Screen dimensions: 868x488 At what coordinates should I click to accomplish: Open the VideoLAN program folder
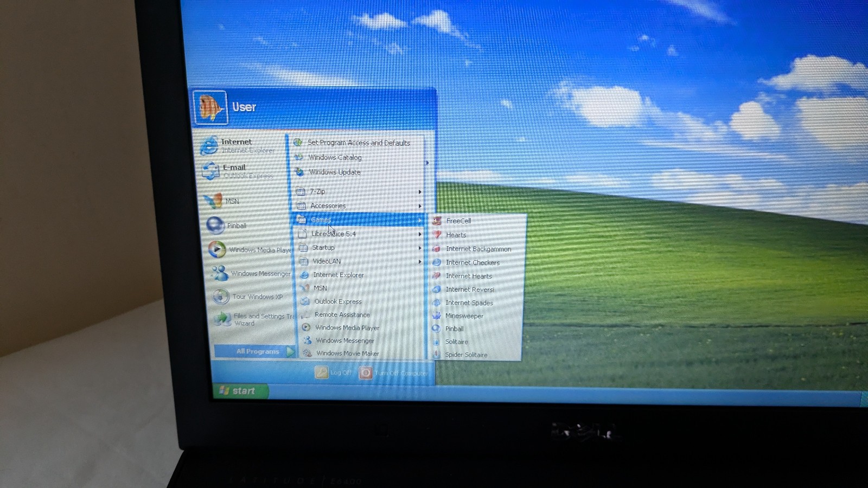(x=361, y=261)
